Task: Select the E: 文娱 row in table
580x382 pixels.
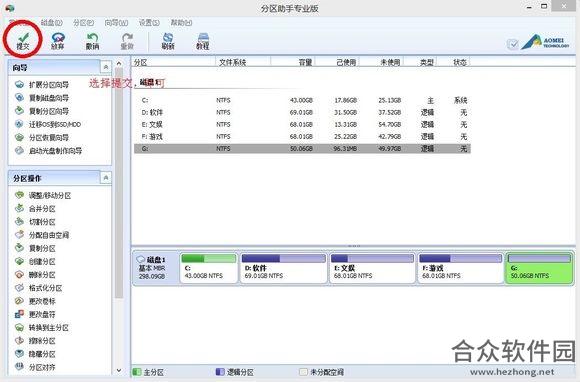Action: pos(302,125)
